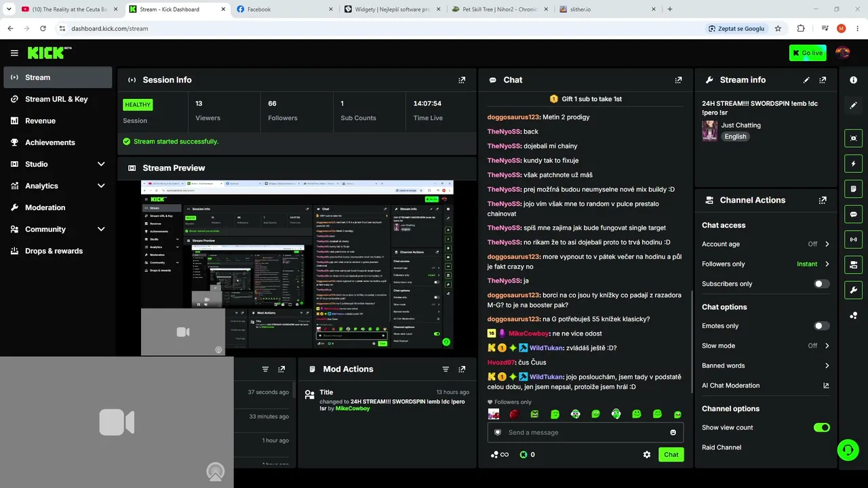868x488 pixels.
Task: Click the HEALTHY session status badge
Action: [x=138, y=105]
